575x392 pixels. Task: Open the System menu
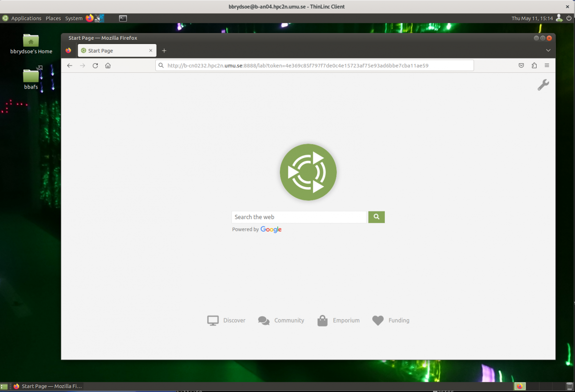[x=74, y=18]
